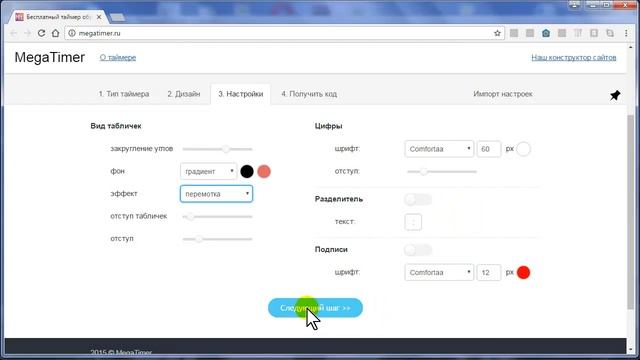640x360 pixels.
Task: Open the Импорт настроек tab
Action: (x=502, y=94)
